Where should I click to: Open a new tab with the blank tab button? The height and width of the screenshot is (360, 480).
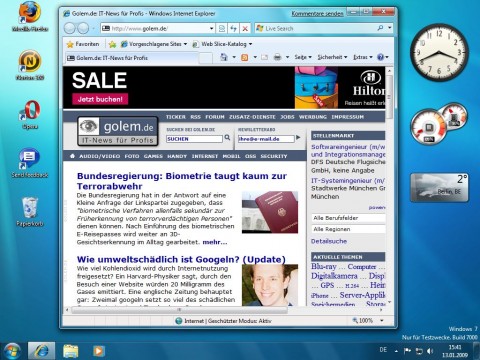pyautogui.click(x=206, y=58)
